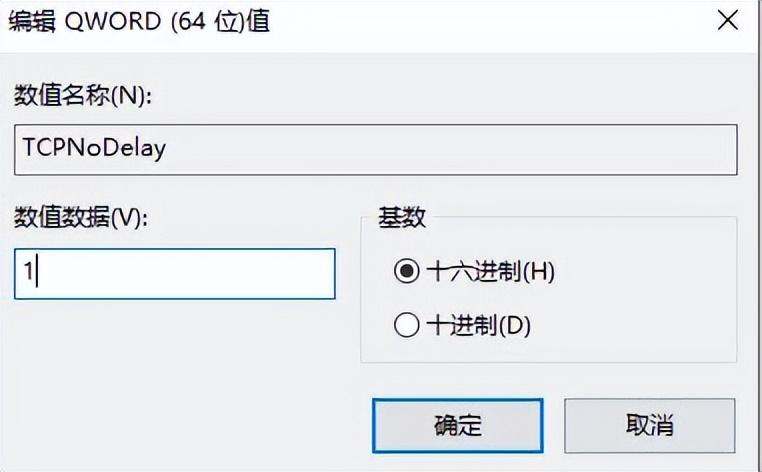This screenshot has width=762, height=472.
Task: Click the dialog title bar text
Action: click(x=140, y=21)
